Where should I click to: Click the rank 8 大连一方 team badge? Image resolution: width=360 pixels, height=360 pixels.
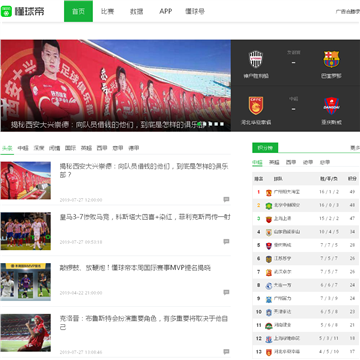(x=269, y=285)
